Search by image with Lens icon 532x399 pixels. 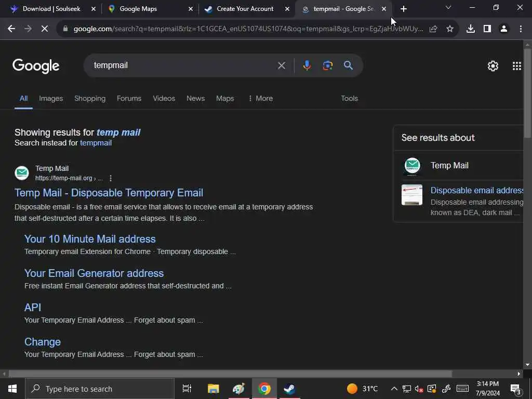(327, 65)
